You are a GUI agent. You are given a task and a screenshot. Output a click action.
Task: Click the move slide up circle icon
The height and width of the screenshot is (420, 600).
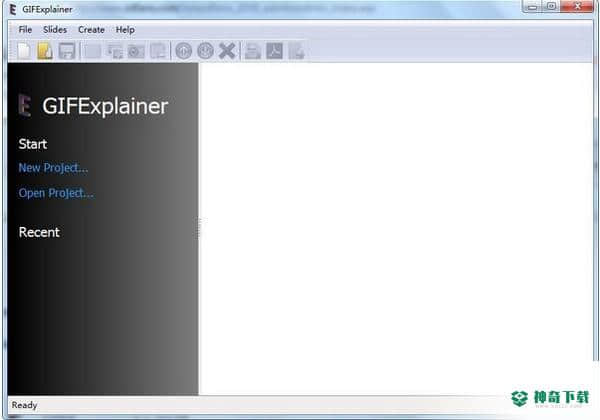click(184, 51)
